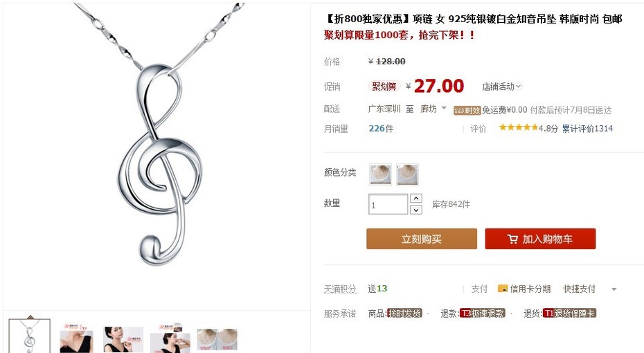
Task: Click the 按时发货 service badge
Action: pyautogui.click(x=404, y=314)
